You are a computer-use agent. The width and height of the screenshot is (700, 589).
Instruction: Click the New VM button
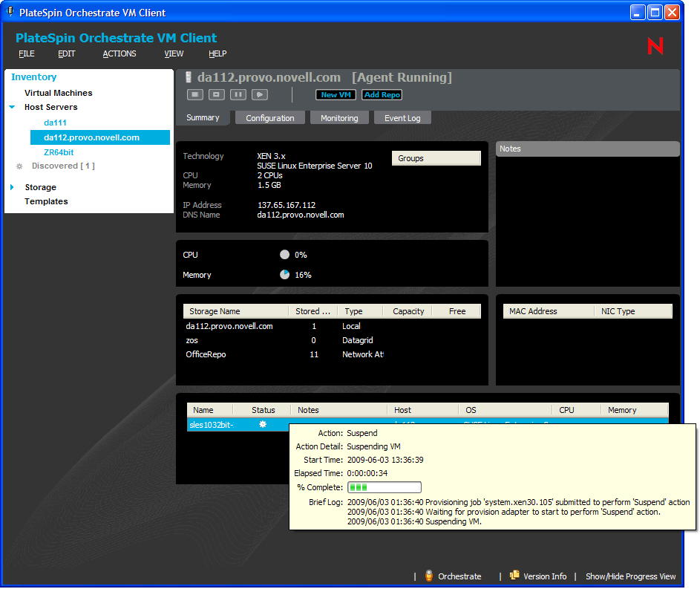tap(336, 94)
